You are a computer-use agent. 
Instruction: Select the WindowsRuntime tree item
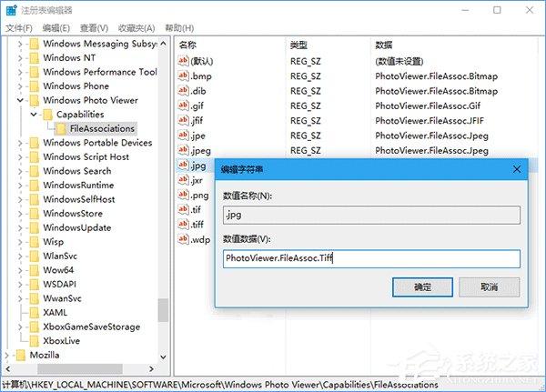click(x=78, y=186)
